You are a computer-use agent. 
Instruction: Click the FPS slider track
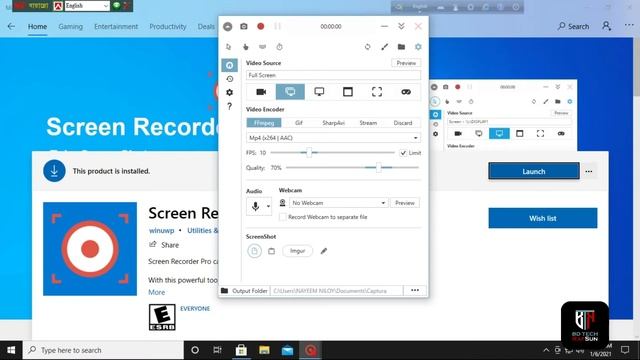pyautogui.click(x=333, y=153)
